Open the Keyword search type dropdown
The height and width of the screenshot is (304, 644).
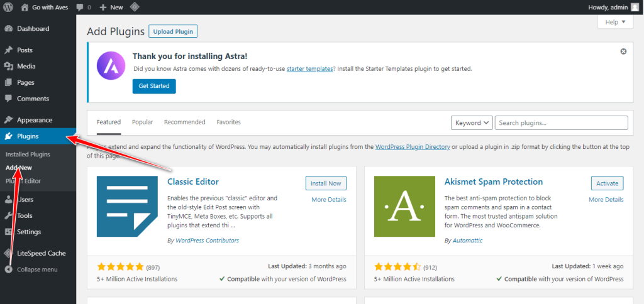point(472,122)
